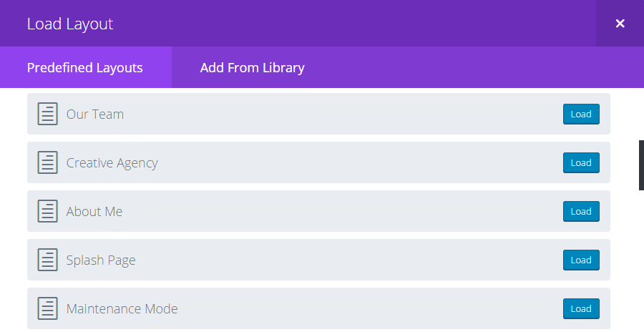This screenshot has width=644, height=332.
Task: Click the Splash Page layout document icon
Action: pos(48,260)
